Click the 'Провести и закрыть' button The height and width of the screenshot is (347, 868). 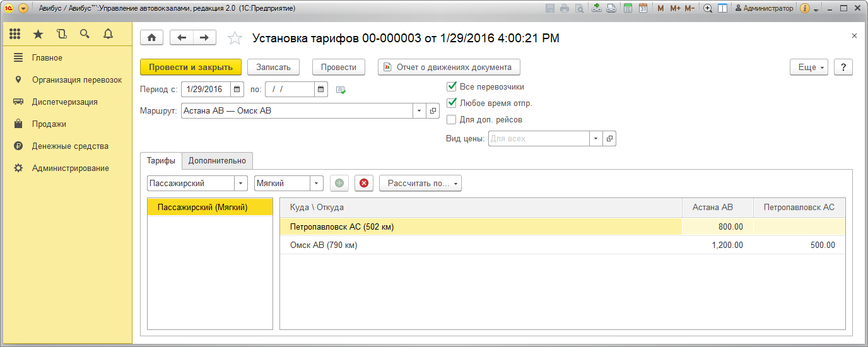tap(191, 67)
